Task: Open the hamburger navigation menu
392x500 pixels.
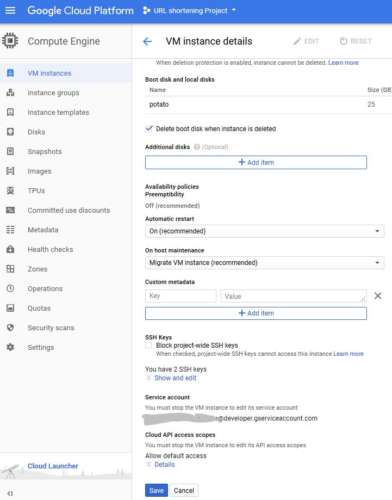Action: tap(10, 10)
